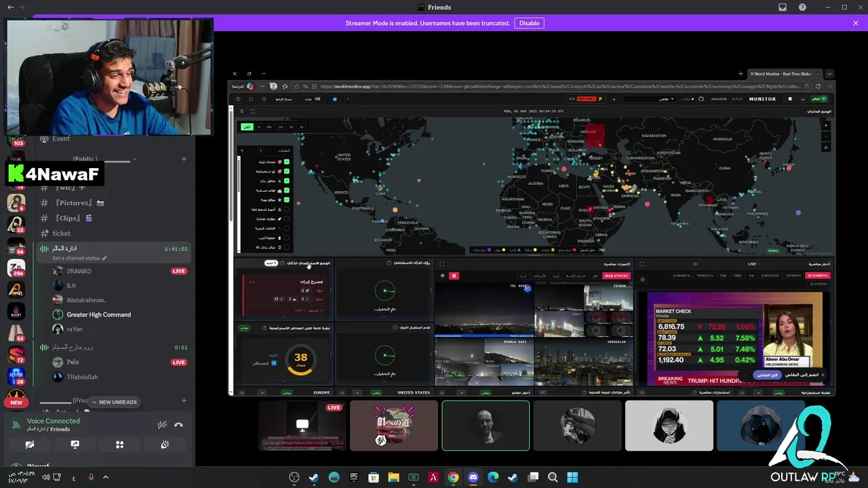Screen dimensions: 868x488
Task: Open Chrome from Windows taskbar
Action: pyautogui.click(x=453, y=477)
